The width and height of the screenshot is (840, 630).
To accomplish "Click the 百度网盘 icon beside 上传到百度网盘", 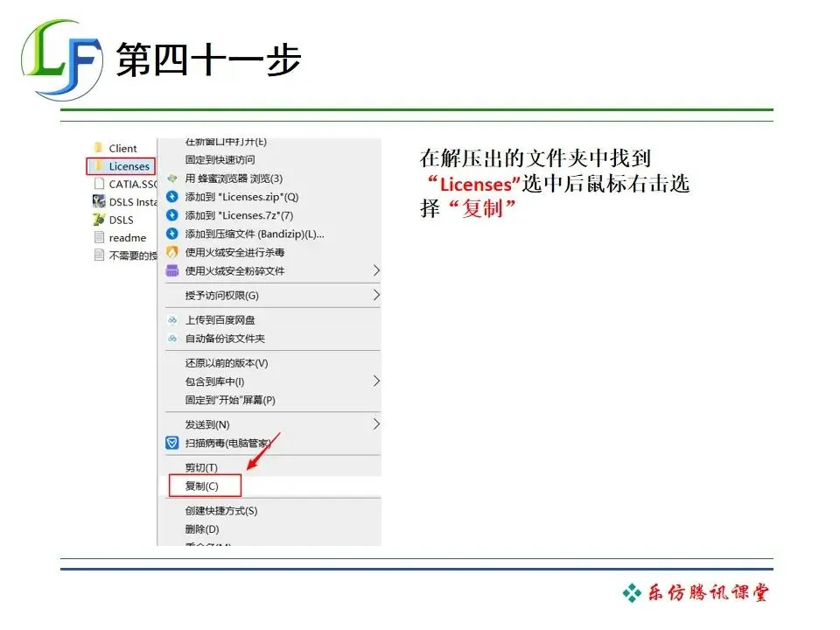I will [x=172, y=320].
